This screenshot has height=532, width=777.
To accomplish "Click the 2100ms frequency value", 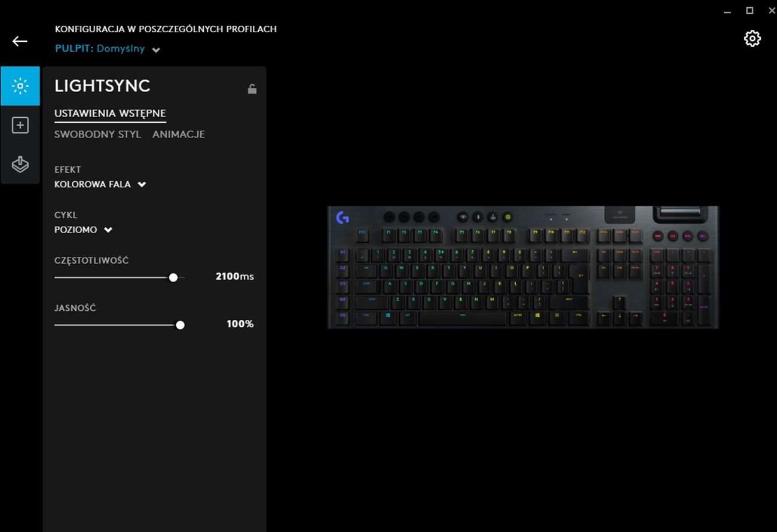I will coord(234,276).
